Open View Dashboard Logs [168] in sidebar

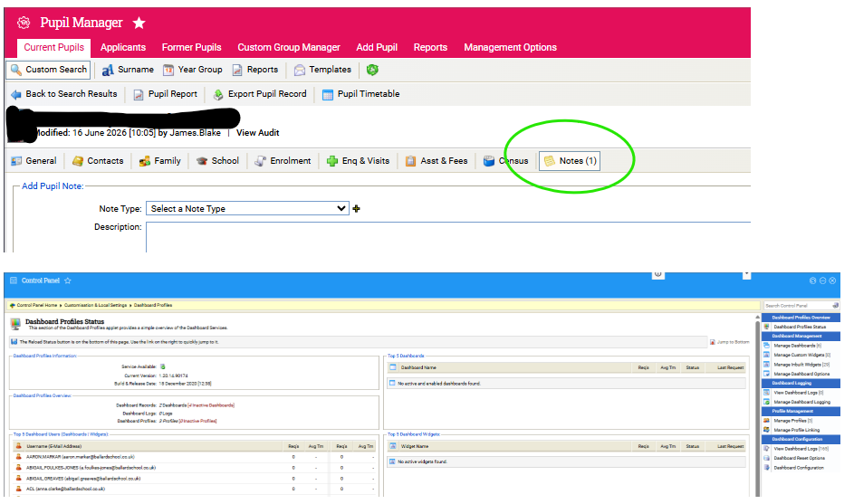801,449
